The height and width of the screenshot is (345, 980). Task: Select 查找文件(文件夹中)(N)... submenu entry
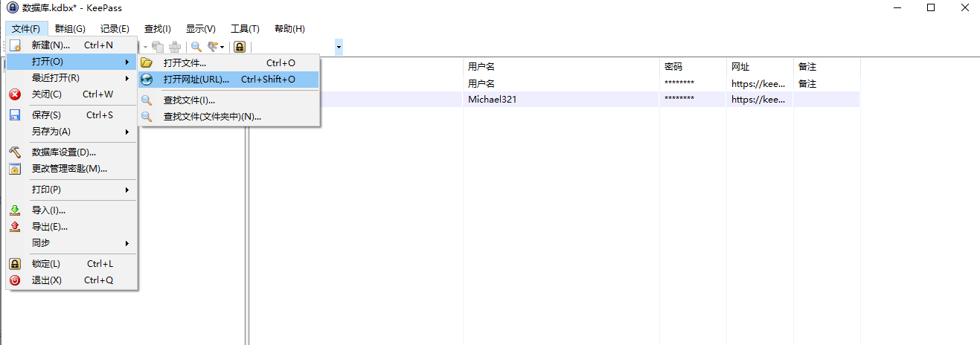[x=229, y=117]
